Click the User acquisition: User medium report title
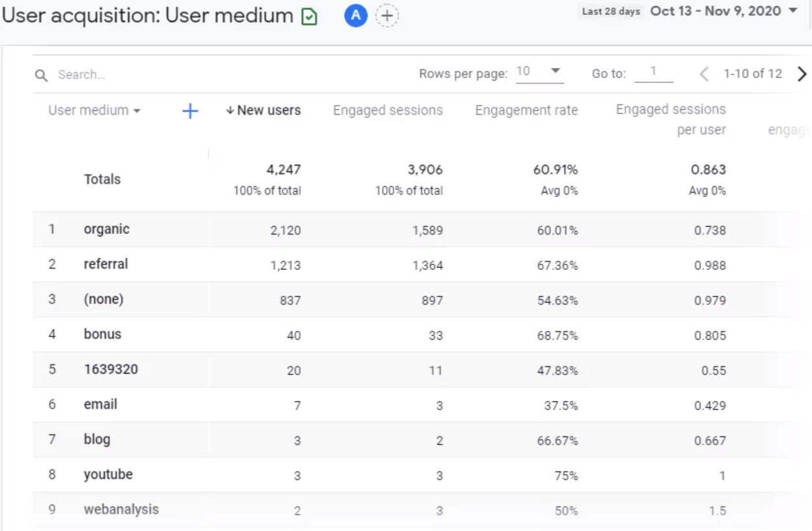The image size is (812, 531). tap(145, 15)
